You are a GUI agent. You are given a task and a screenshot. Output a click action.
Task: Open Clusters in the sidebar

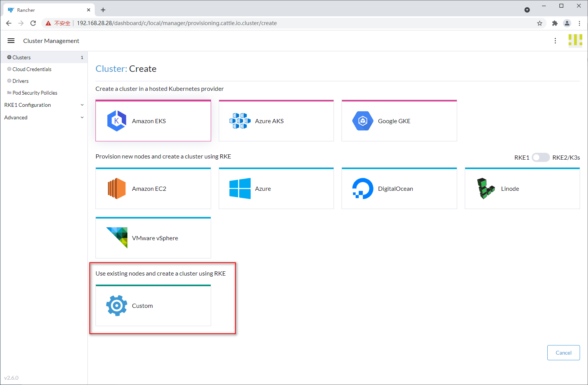[44, 57]
